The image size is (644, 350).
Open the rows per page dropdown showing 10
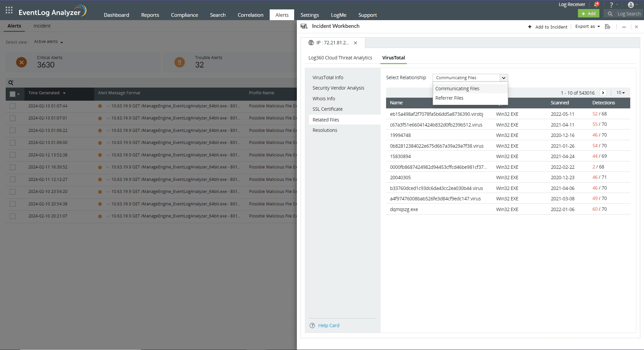tap(621, 93)
